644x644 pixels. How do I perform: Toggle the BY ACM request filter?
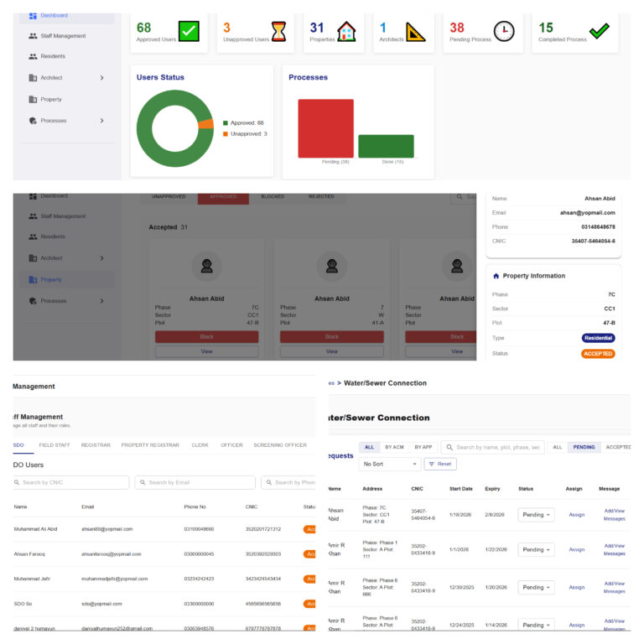[393, 447]
